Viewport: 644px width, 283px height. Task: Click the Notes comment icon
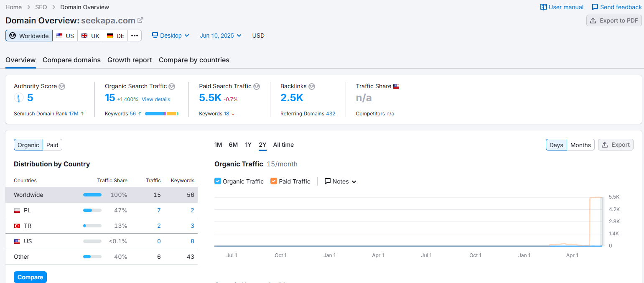328,181
